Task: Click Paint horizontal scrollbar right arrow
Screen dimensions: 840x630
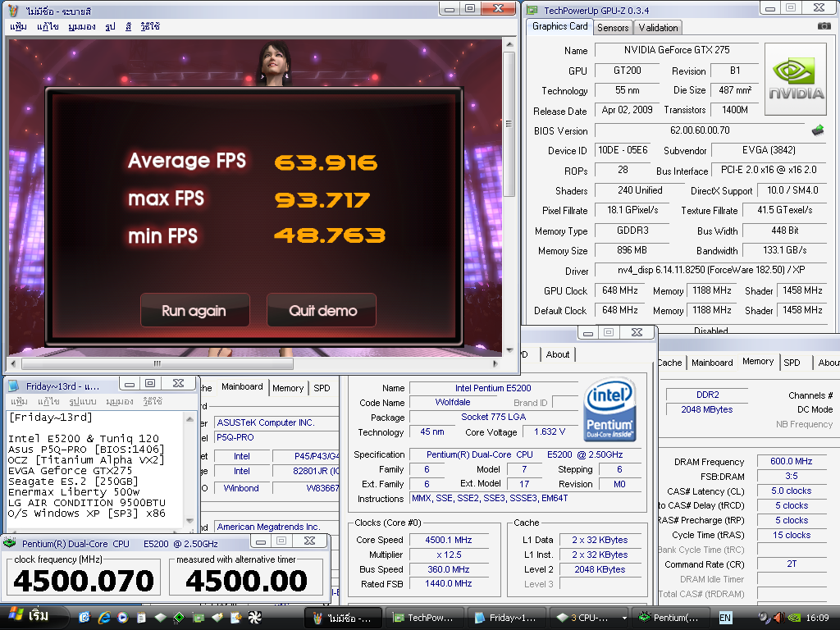Action: click(495, 363)
